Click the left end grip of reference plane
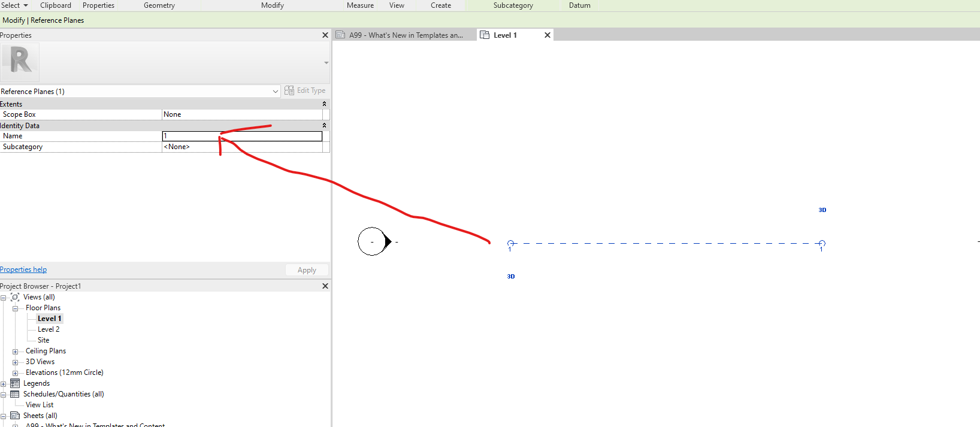The image size is (980, 427). click(510, 243)
